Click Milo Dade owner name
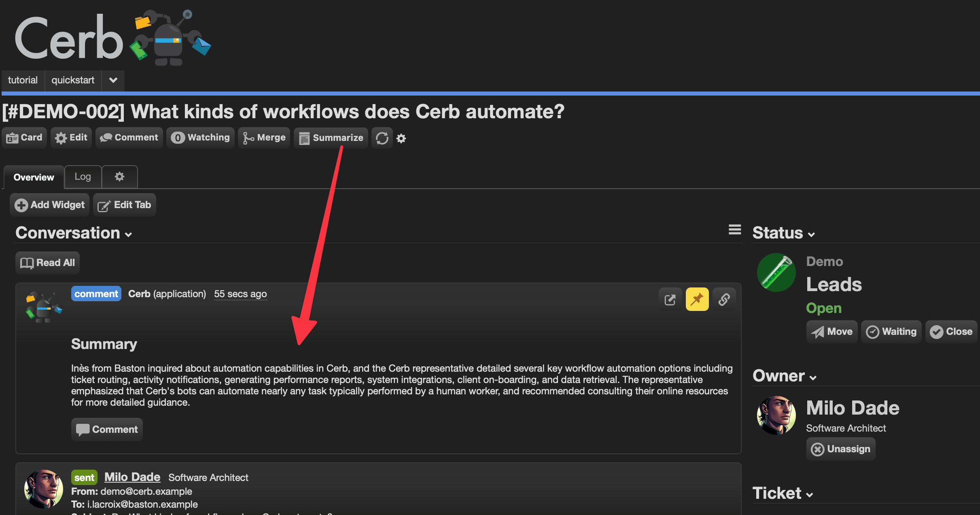The height and width of the screenshot is (515, 980). (853, 408)
